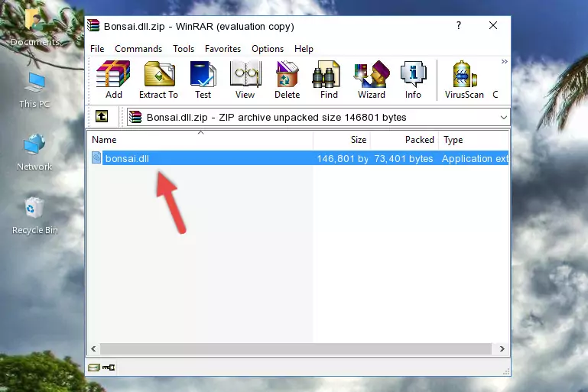Select the Network desktop icon

coord(34,153)
